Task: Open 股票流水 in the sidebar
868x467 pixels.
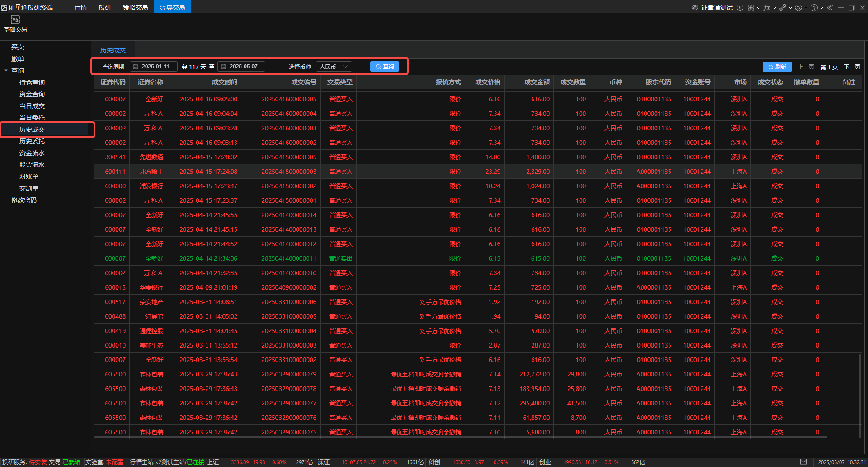Action: point(32,165)
